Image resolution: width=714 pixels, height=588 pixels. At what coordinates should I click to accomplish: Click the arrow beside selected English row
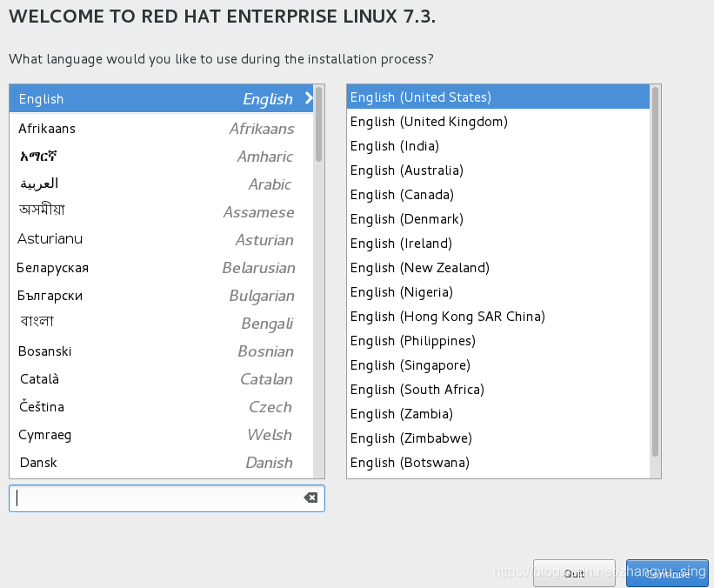click(x=309, y=98)
